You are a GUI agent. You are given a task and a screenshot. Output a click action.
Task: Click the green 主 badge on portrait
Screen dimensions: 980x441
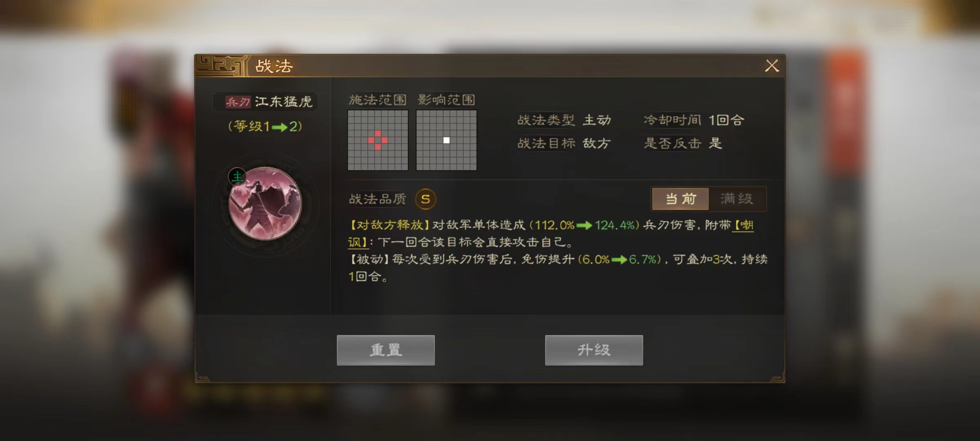click(x=237, y=177)
